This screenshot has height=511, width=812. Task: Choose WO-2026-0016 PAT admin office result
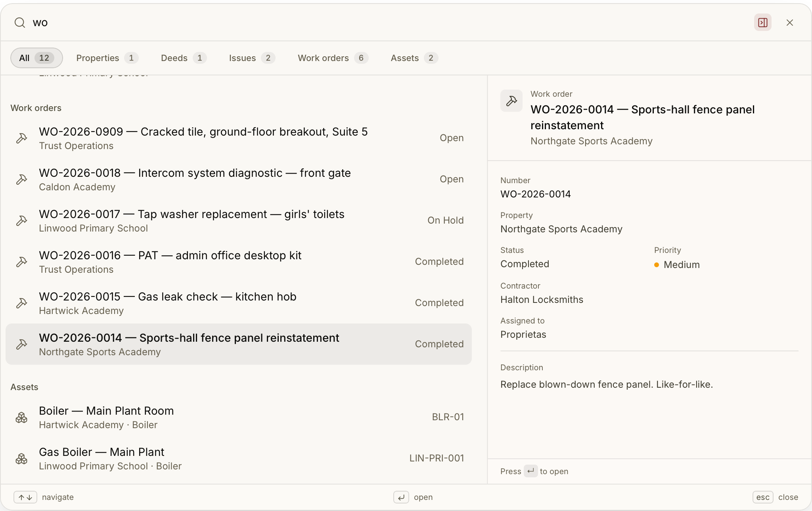tap(239, 262)
